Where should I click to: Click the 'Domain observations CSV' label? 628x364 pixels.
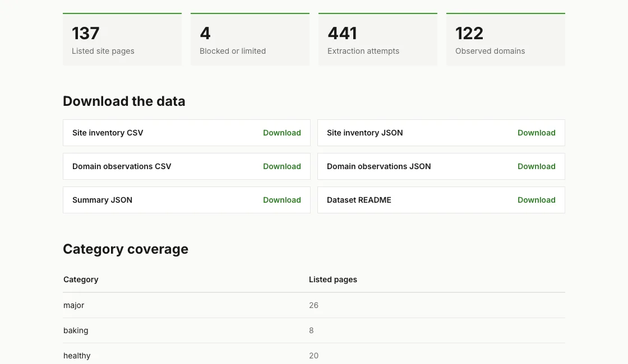coord(122,166)
